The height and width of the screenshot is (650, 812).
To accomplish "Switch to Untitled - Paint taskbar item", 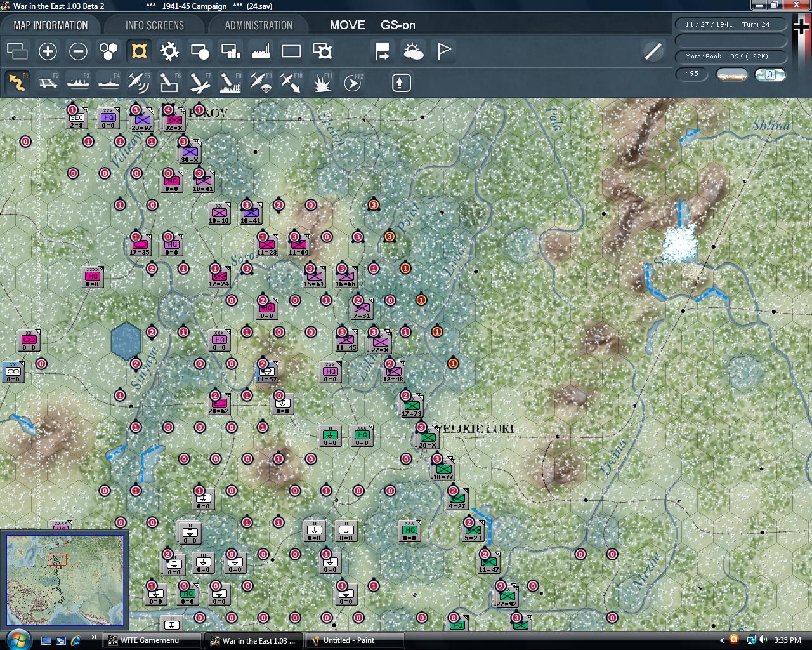I will pos(355,640).
